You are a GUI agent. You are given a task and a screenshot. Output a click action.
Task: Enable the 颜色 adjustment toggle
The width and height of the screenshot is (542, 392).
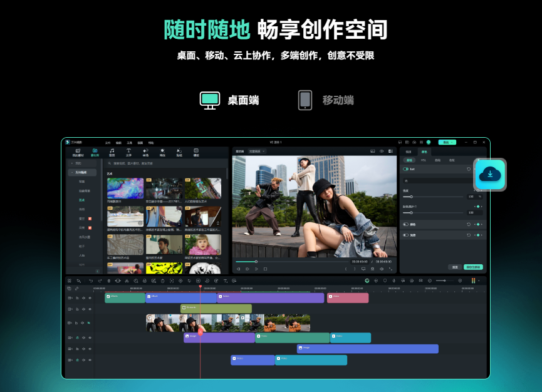tap(406, 224)
